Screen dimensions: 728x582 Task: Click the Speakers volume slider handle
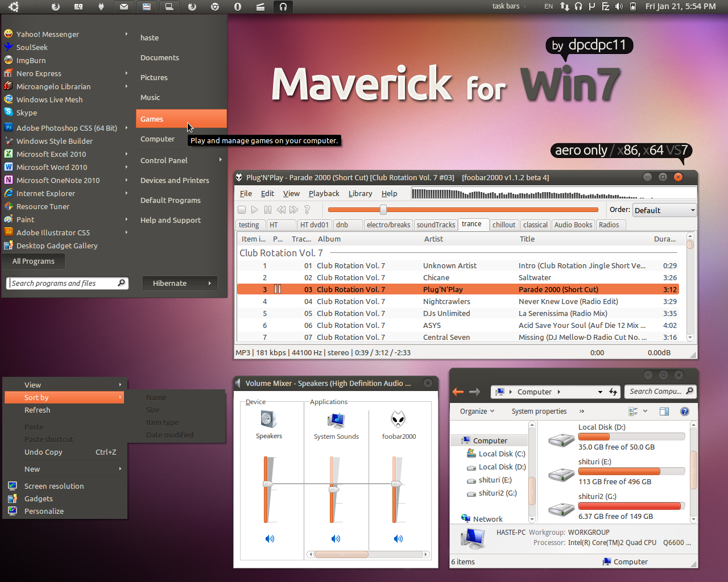click(267, 484)
